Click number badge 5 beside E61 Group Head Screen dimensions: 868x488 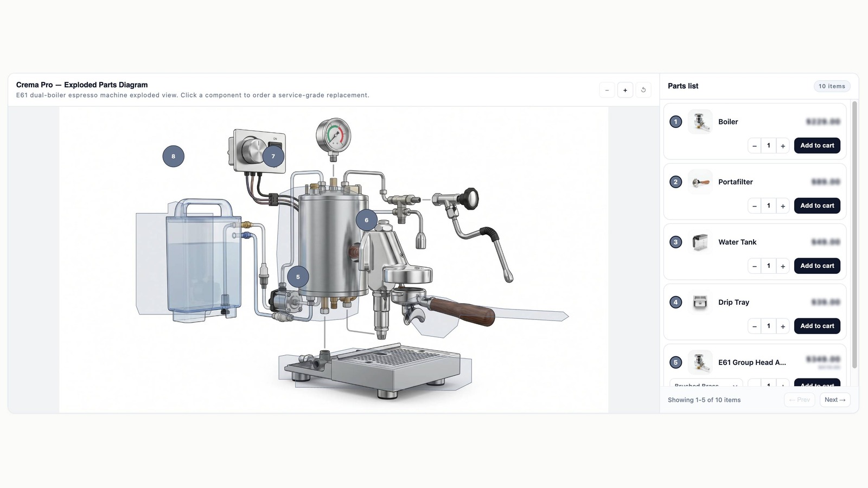(675, 363)
